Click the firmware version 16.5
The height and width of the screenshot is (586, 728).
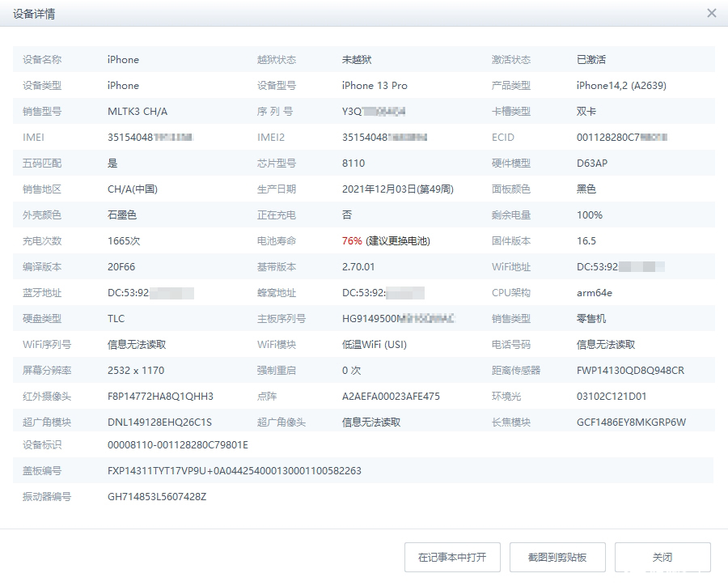point(586,241)
